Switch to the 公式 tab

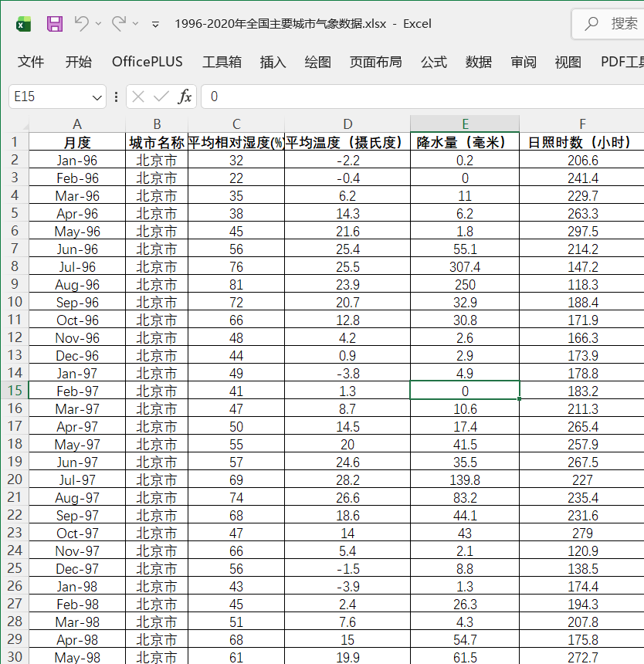pyautogui.click(x=433, y=62)
